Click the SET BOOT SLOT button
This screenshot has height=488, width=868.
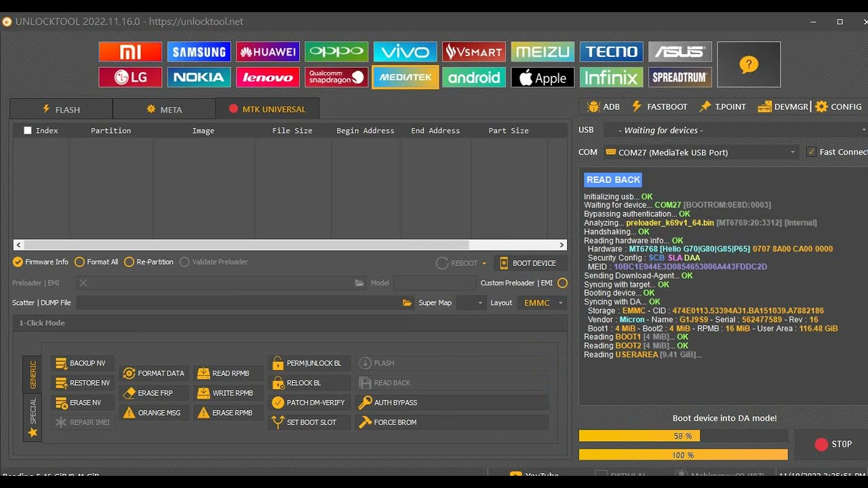[x=309, y=422]
